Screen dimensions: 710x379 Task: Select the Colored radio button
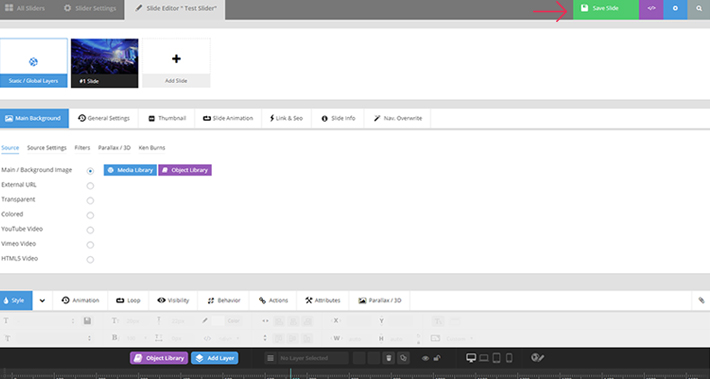(90, 215)
